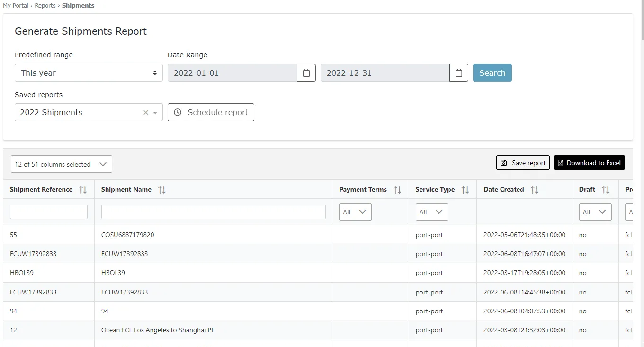This screenshot has width=644, height=347.
Task: Click date created 2022-06-08T04:07:53+00:00
Action: tap(524, 311)
